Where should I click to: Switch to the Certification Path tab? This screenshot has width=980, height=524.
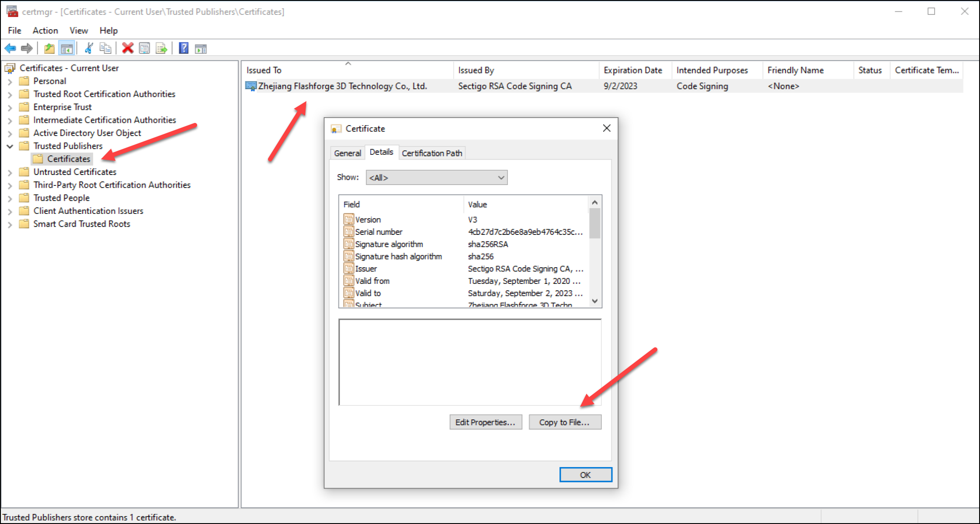tap(432, 153)
